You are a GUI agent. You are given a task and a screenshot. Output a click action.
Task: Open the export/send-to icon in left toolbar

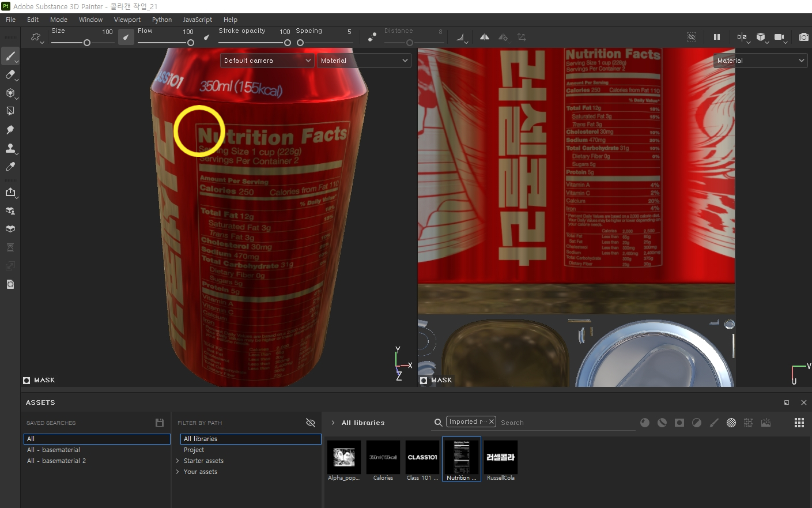(x=10, y=192)
